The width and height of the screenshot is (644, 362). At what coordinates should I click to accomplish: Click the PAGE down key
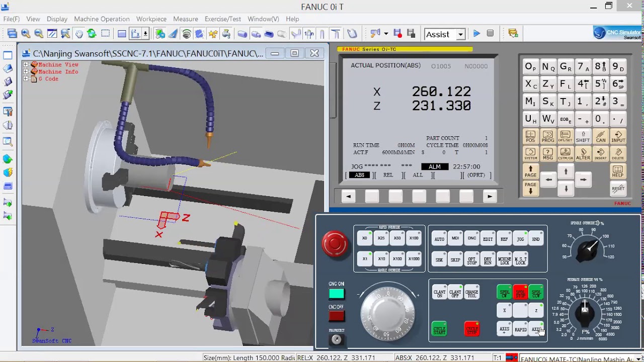point(530,188)
